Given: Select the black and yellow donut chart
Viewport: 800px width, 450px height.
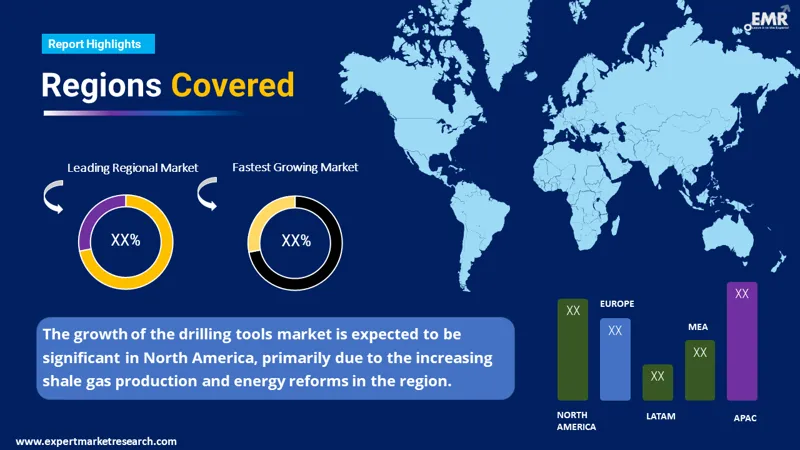Looking at the screenshot, I should click(295, 242).
